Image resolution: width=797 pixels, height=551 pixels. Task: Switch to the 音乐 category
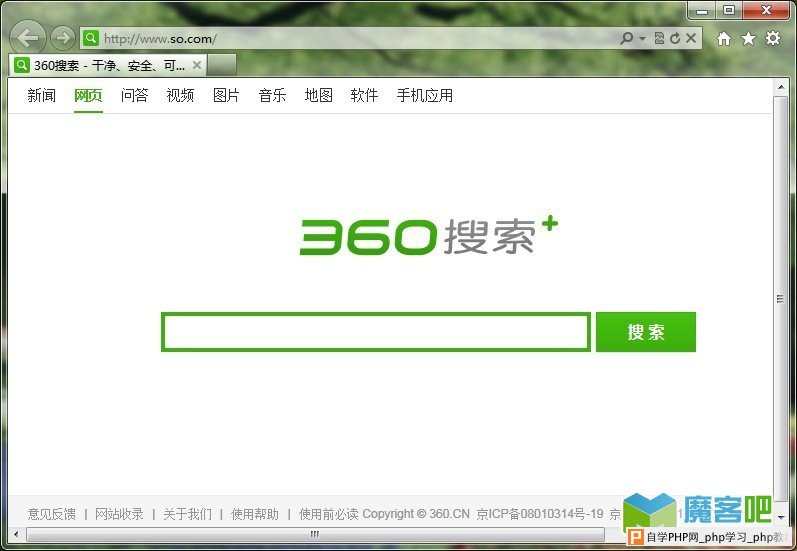[272, 95]
